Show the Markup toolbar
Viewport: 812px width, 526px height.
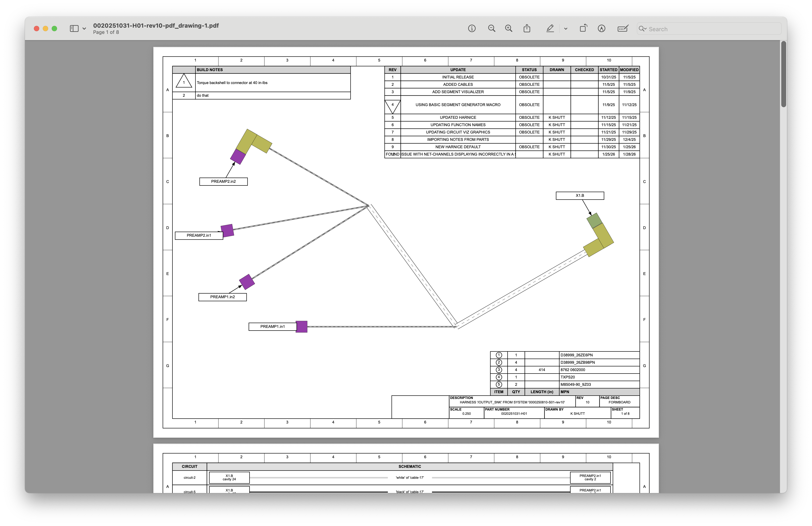tap(601, 29)
